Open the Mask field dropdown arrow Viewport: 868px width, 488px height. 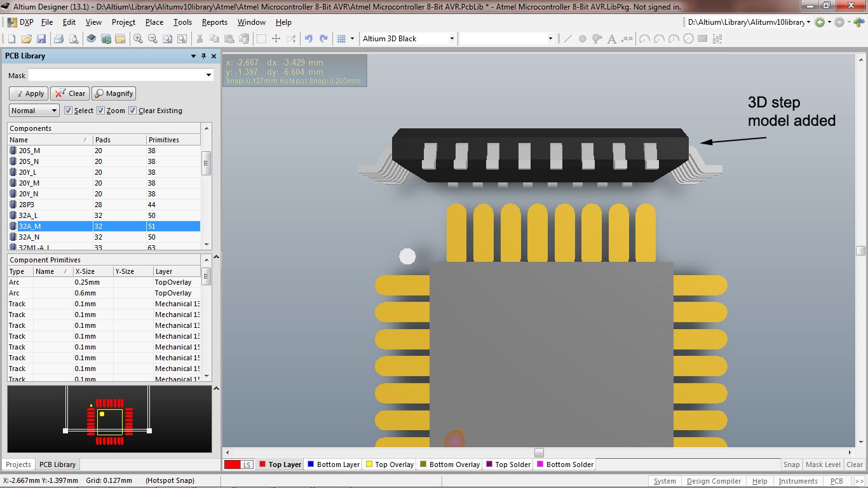coord(209,76)
